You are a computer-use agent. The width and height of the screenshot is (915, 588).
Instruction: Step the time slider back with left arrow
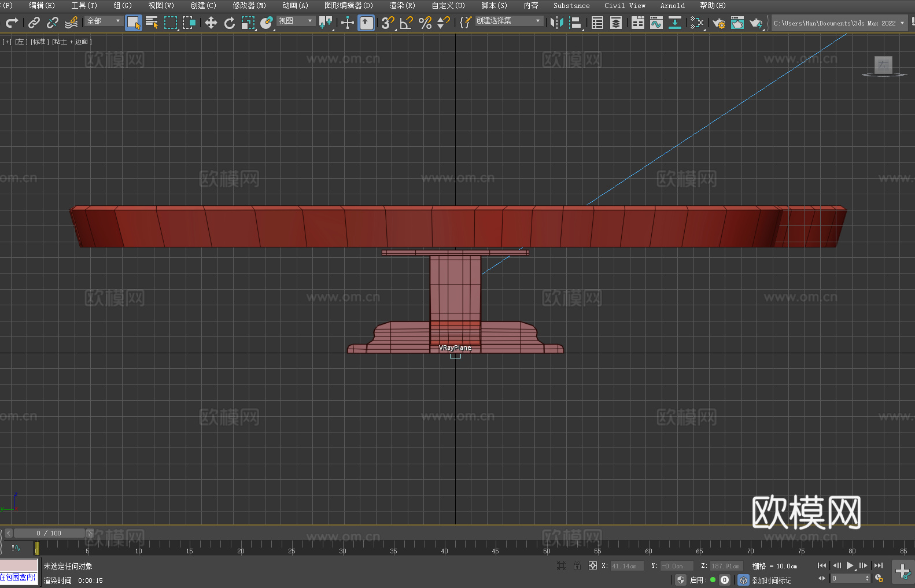pos(8,533)
